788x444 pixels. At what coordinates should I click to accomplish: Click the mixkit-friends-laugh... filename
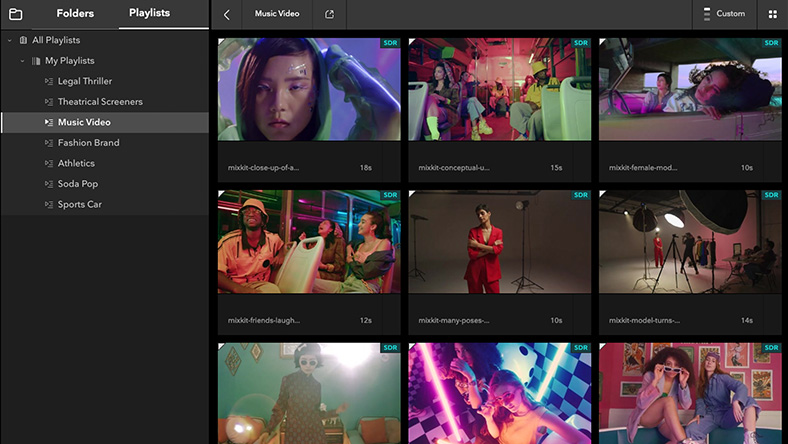tap(264, 320)
